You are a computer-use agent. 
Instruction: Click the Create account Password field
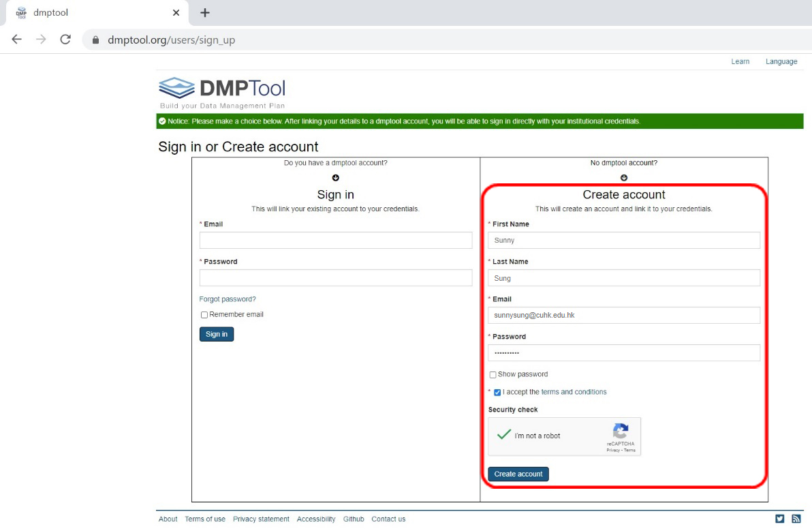click(624, 353)
